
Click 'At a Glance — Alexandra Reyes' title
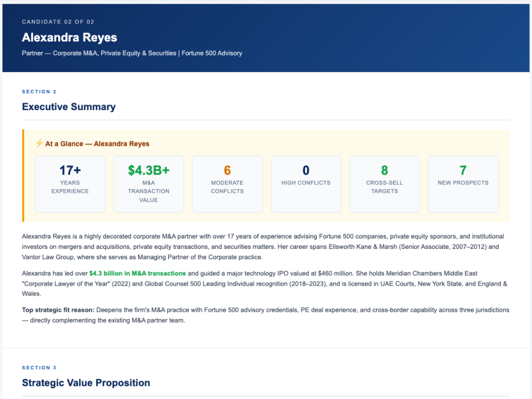click(x=97, y=144)
